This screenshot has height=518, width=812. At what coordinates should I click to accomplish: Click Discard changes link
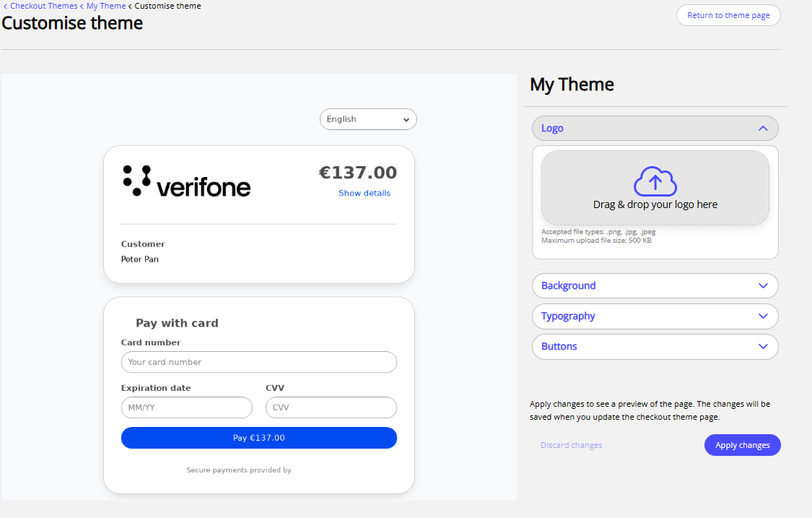(571, 445)
